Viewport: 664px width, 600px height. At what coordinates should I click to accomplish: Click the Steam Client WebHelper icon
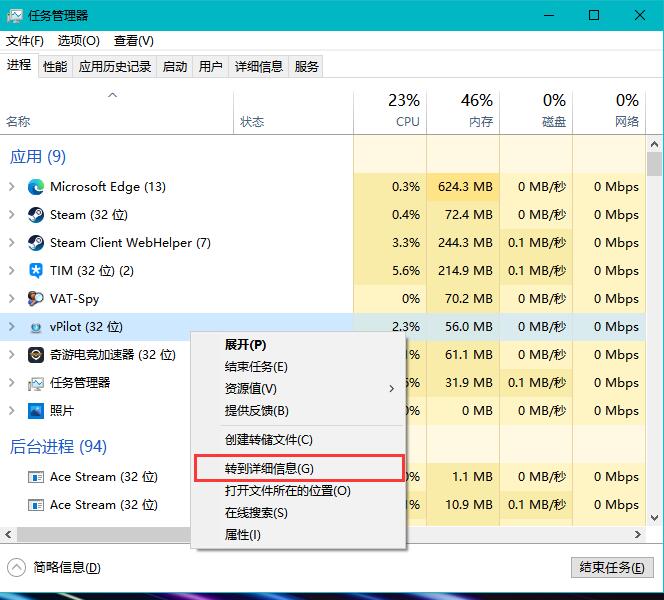[36, 243]
